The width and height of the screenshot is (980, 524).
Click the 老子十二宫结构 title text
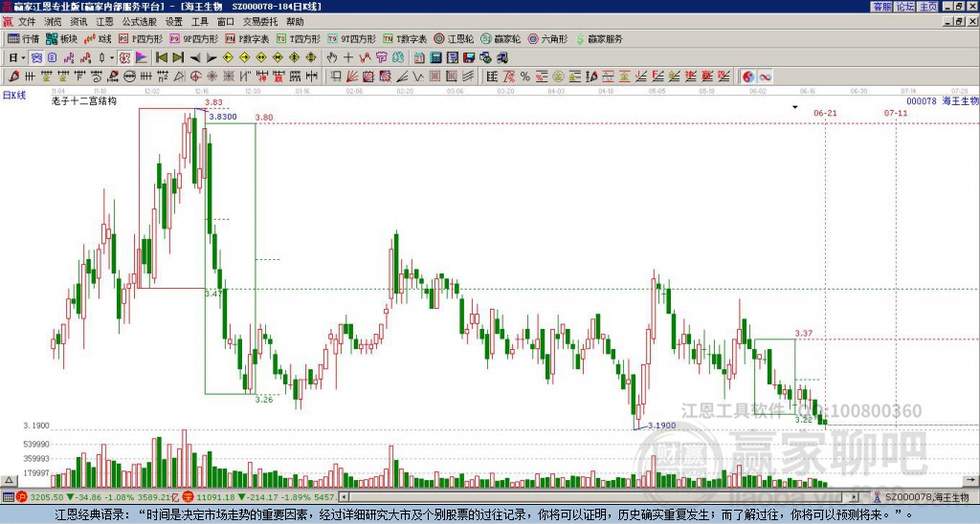pos(84,100)
